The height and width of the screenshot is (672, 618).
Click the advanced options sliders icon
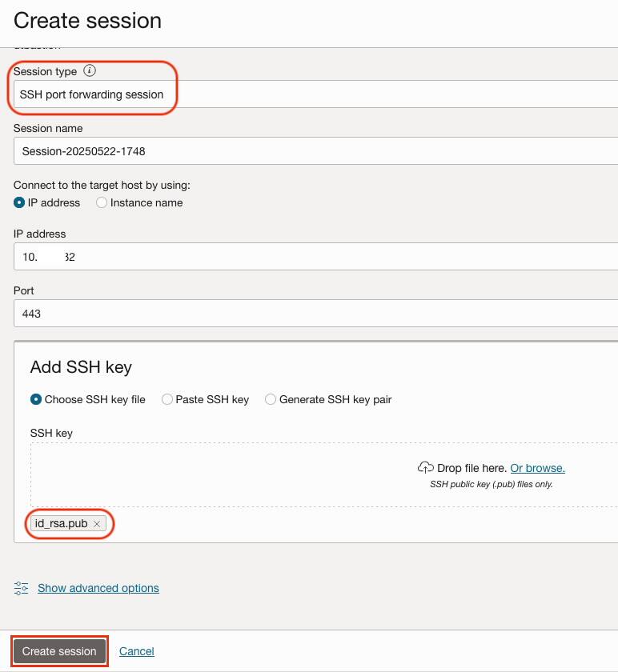[x=22, y=588]
